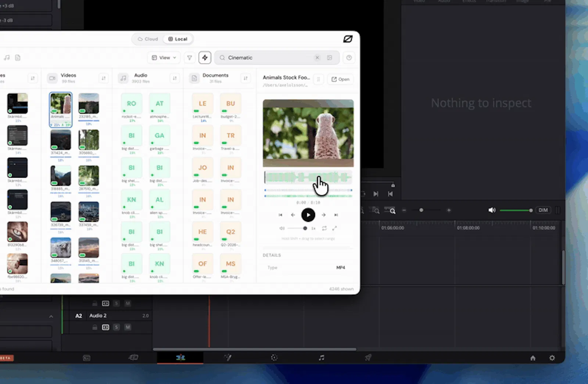The image size is (588, 384).
Task: Select the GA garbage audio file
Action: pyautogui.click(x=159, y=136)
